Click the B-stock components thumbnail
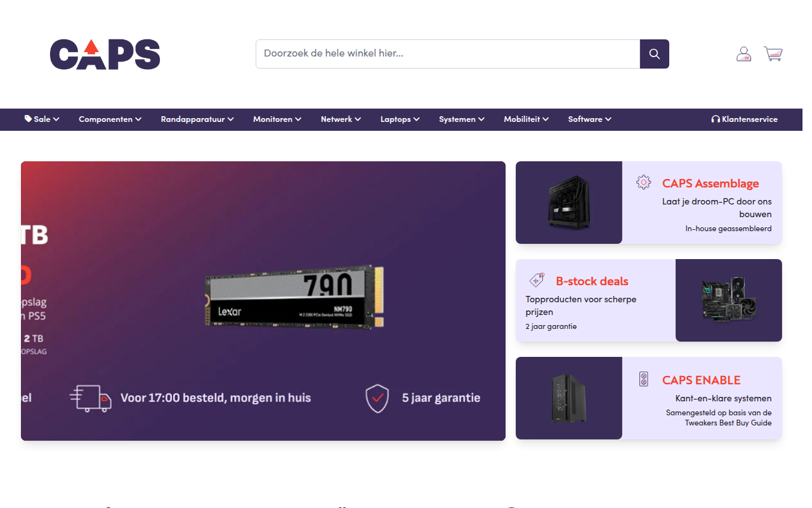812x508 pixels. tap(729, 300)
